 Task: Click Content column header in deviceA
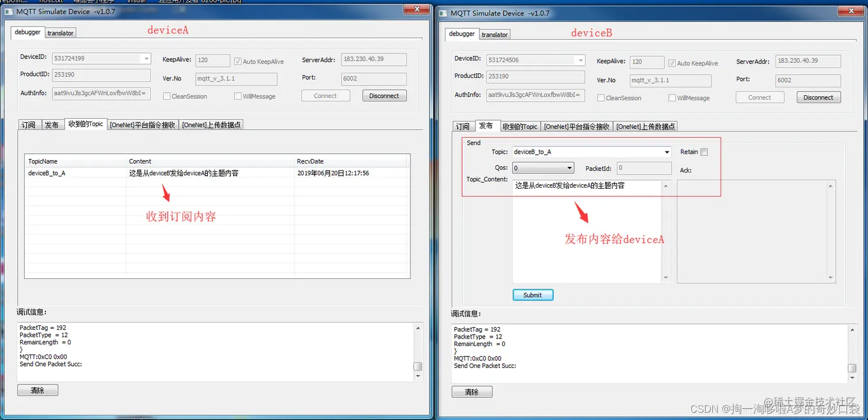pos(210,161)
